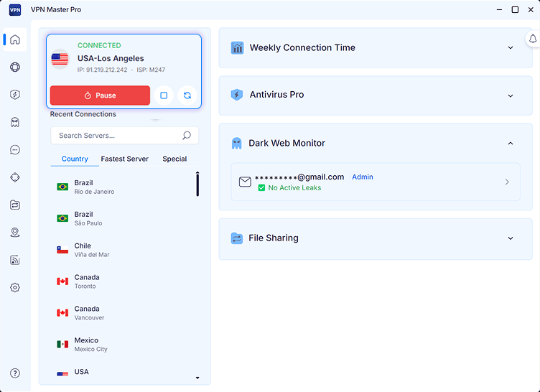
Task: Pause the VPN connection
Action: pyautogui.click(x=100, y=95)
